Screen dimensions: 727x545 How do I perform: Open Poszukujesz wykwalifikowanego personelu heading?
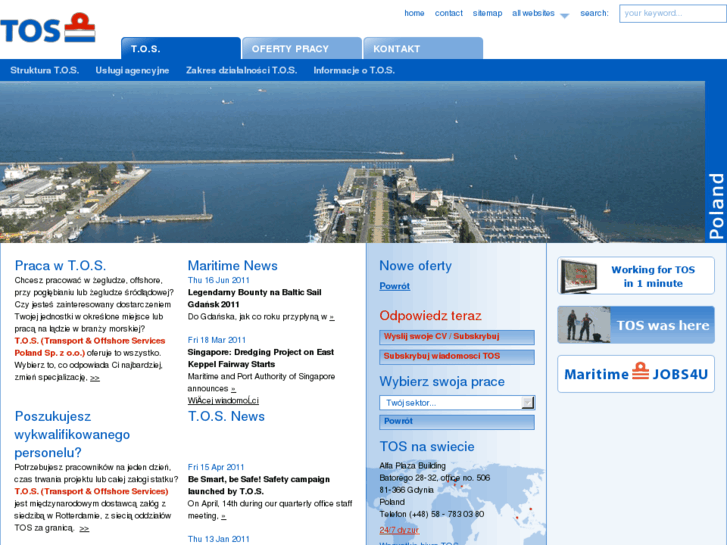tap(72, 434)
